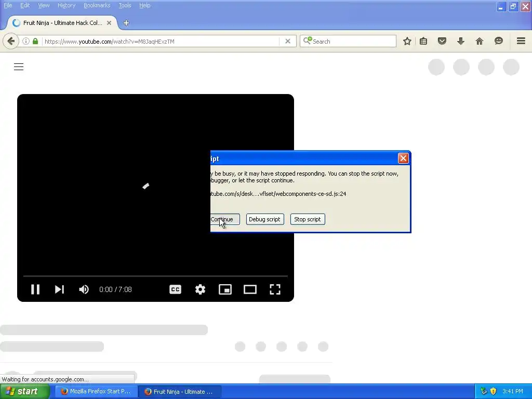Open the Edit menu
532x399 pixels.
[x=25, y=5]
